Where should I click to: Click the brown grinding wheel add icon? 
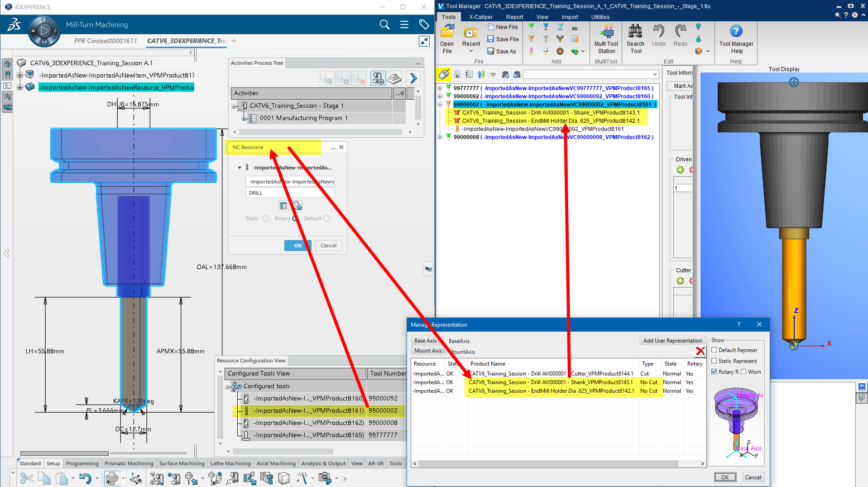click(560, 51)
